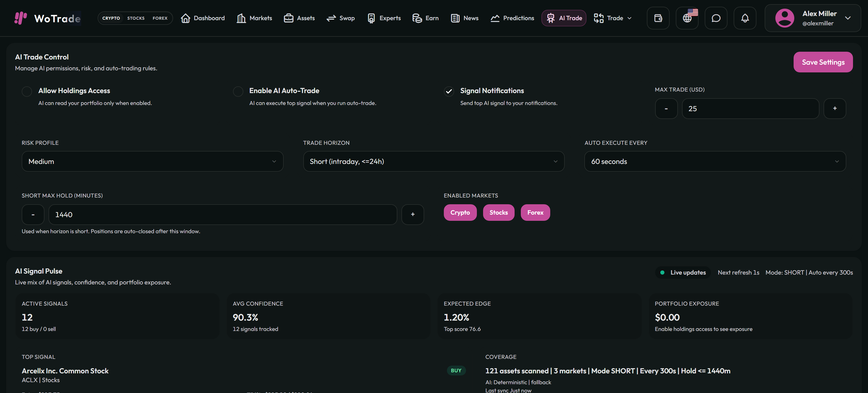
Task: Click the Short Max Hold minutes field
Action: [223, 215]
